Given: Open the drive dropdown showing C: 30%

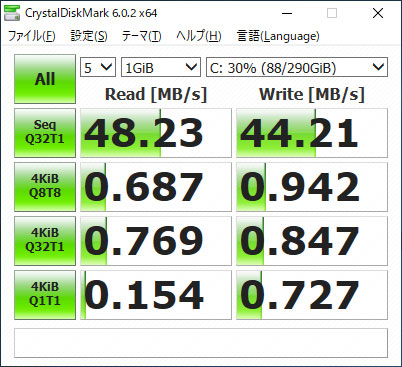Looking at the screenshot, I should 297,67.
